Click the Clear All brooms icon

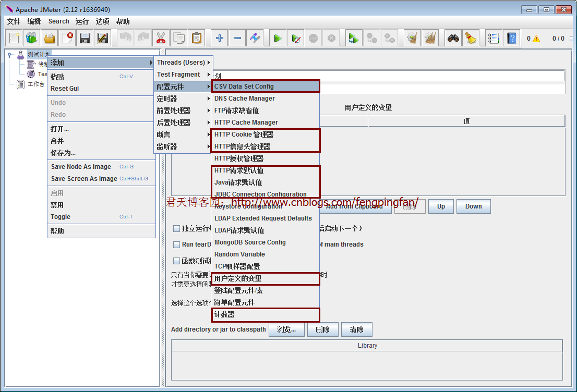click(x=430, y=38)
